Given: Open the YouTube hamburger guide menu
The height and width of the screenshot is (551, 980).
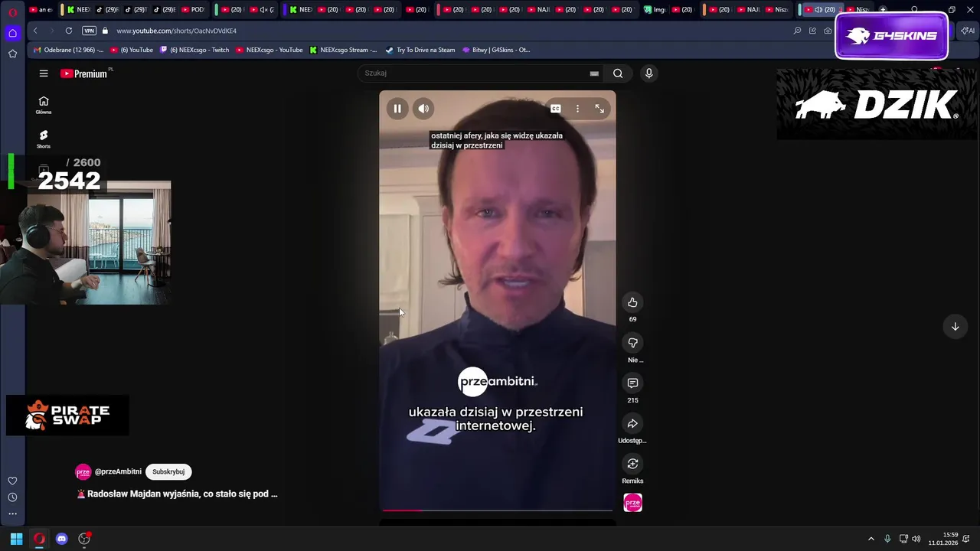Looking at the screenshot, I should point(44,73).
